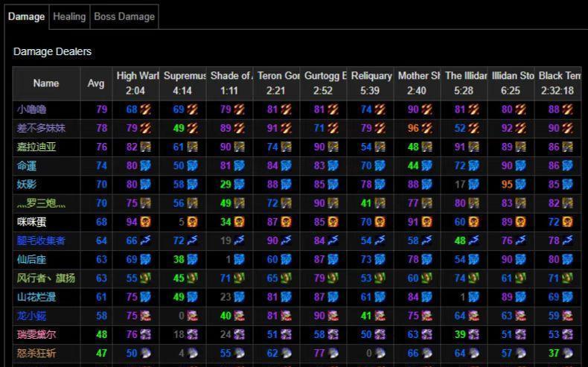
Task: Click the 91 Teron Gor score for 差不多妹妹
Action: 272,128
